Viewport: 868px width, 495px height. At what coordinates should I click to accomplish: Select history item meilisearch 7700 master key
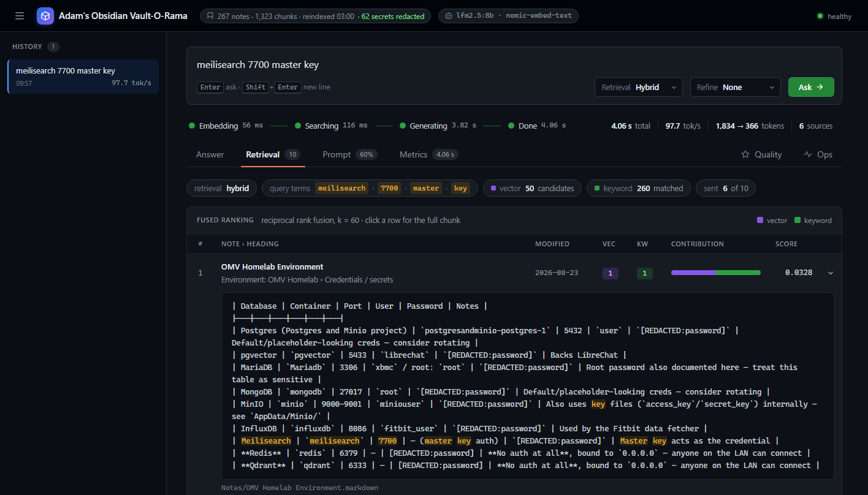[83, 77]
